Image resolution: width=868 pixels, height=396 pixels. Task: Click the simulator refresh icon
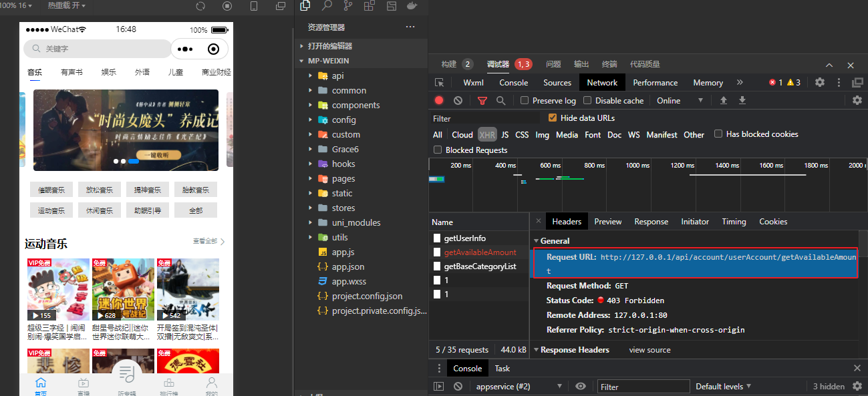(200, 6)
